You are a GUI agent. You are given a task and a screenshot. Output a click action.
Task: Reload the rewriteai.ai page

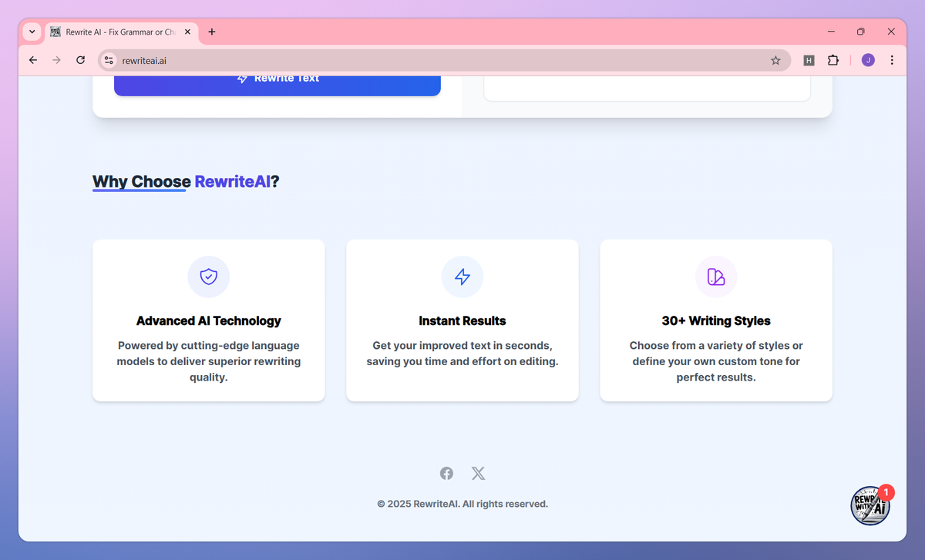(80, 60)
